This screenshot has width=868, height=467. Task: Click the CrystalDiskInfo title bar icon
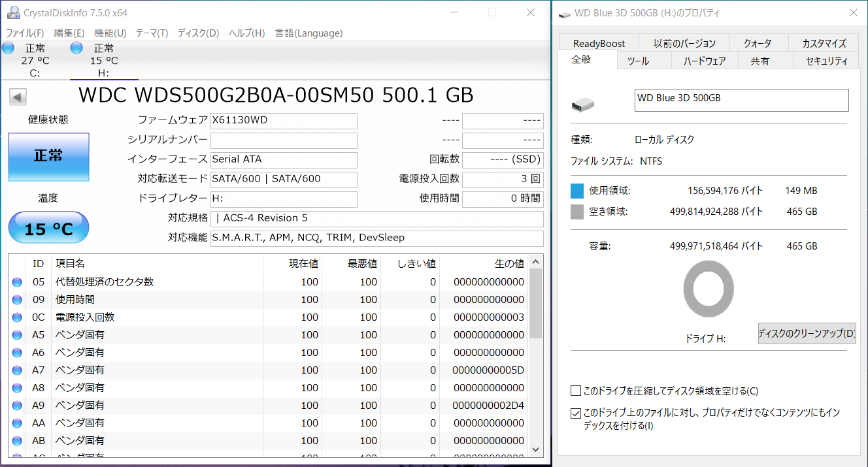pyautogui.click(x=13, y=12)
